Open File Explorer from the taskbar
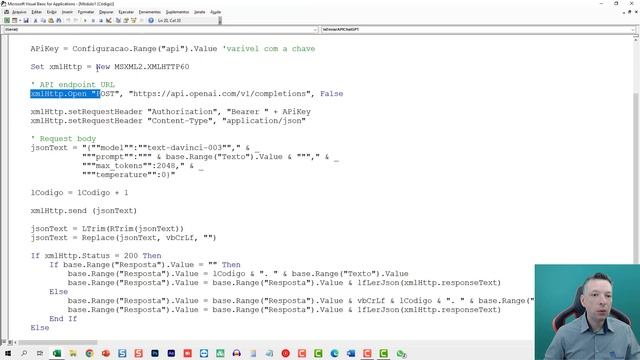Screen dimensions: 640x360 pyautogui.click(x=73, y=353)
